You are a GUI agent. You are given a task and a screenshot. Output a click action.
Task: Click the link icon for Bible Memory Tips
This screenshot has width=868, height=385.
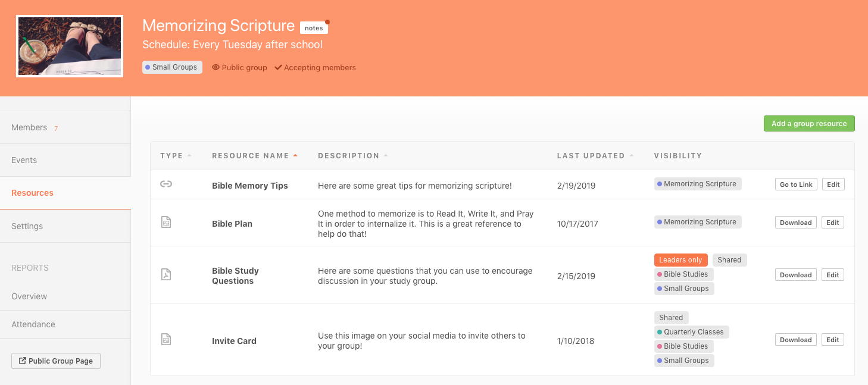[x=166, y=184]
